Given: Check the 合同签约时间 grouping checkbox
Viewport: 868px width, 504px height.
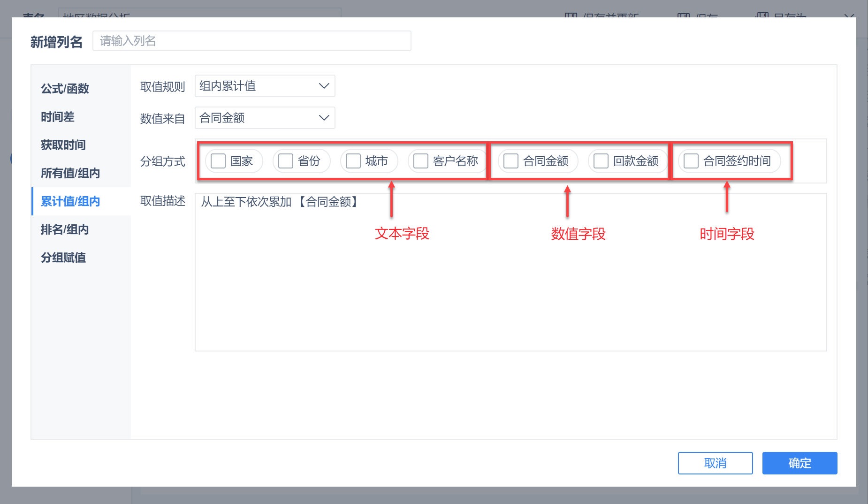Looking at the screenshot, I should click(x=691, y=161).
